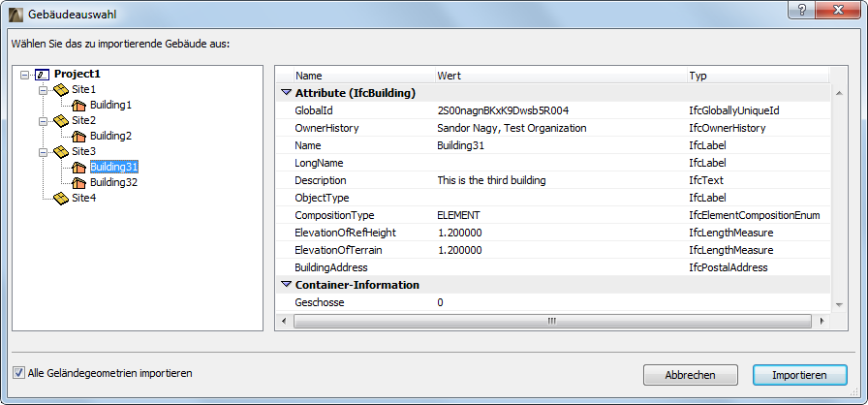Click the Importieren button
The width and height of the screenshot is (868, 405).
click(x=800, y=375)
